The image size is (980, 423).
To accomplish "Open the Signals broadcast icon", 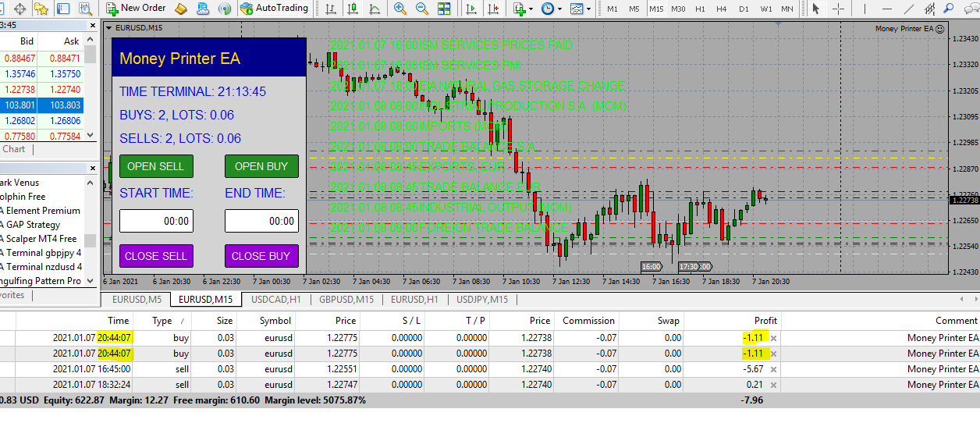I will tap(225, 9).
